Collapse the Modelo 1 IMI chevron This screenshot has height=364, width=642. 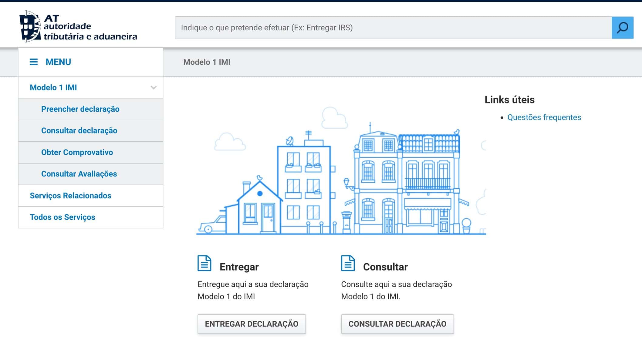tap(154, 88)
